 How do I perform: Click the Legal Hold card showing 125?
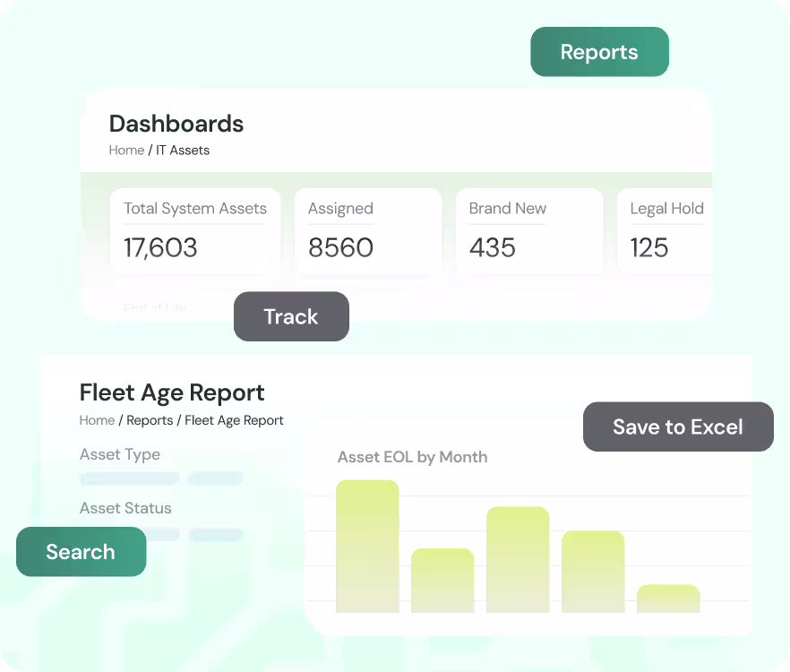[x=666, y=230]
